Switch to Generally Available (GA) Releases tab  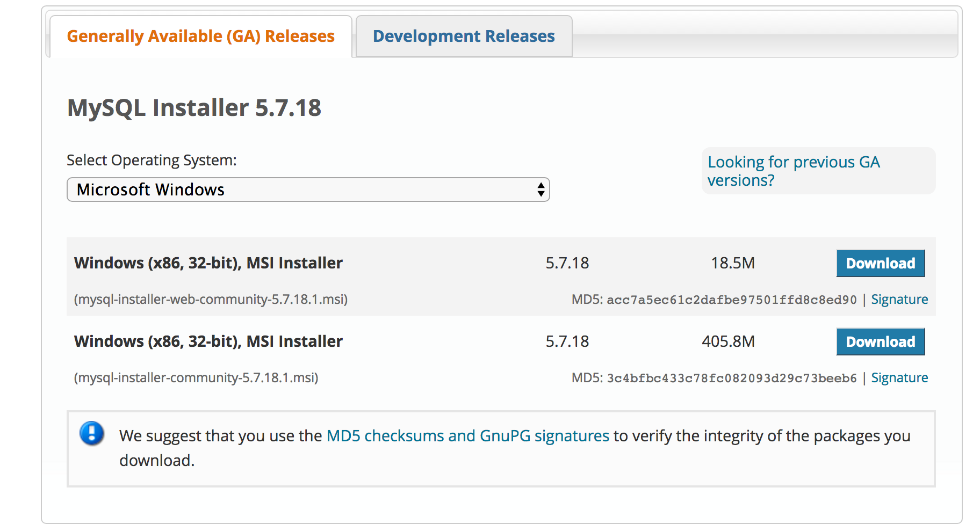point(200,36)
